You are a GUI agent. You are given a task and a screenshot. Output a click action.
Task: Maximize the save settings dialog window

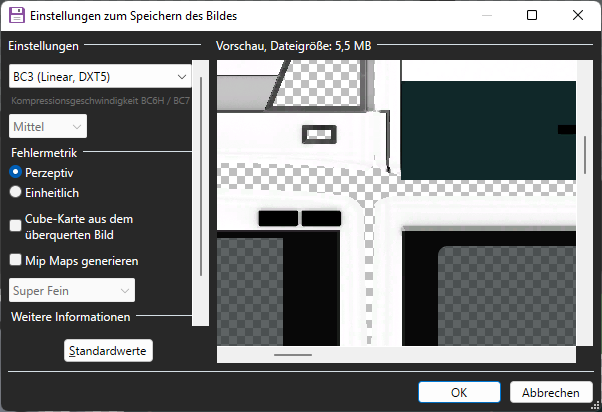(x=532, y=16)
